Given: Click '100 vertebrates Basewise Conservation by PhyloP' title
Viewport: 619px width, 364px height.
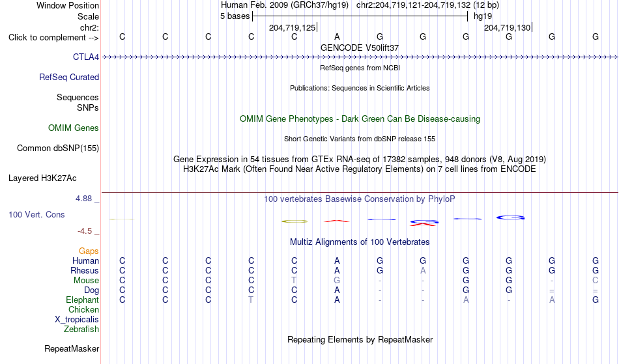Looking at the screenshot, I should [360, 199].
